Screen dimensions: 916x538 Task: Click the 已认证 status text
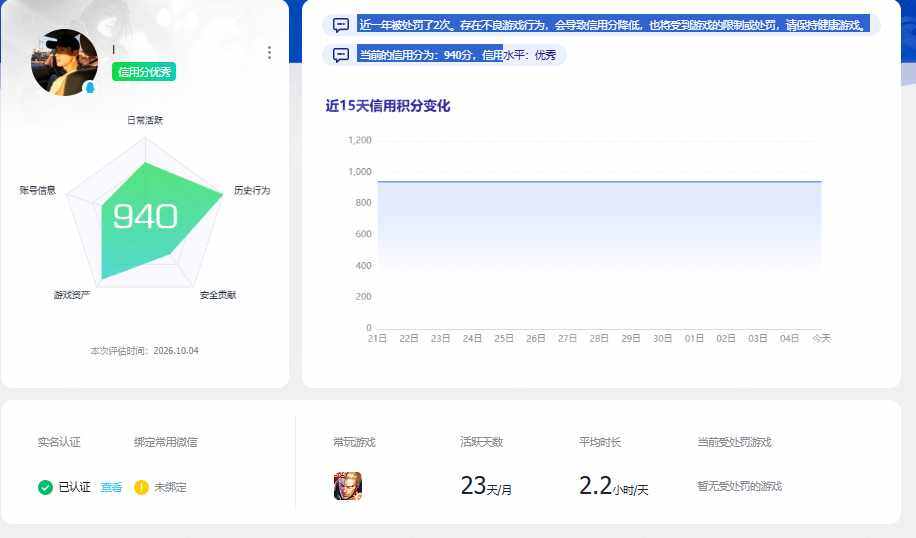[x=74, y=487]
